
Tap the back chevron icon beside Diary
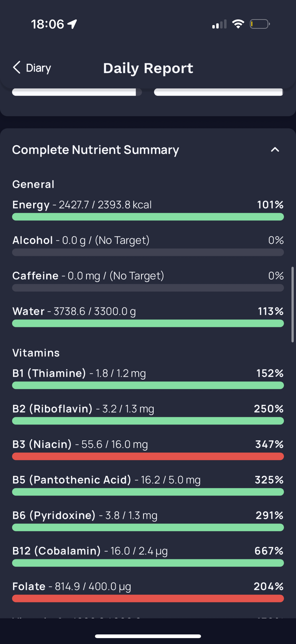(x=17, y=68)
